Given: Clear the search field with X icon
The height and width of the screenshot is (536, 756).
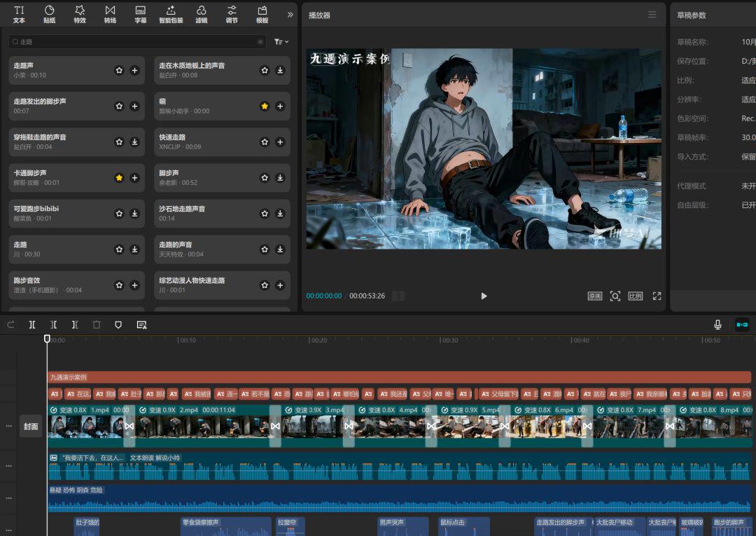Looking at the screenshot, I should tap(260, 42).
